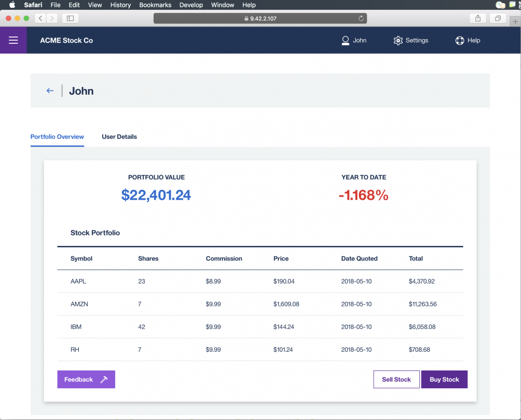This screenshot has height=420, width=521.
Task: Click the sidebar toggle icon in Safari
Action: (71, 18)
